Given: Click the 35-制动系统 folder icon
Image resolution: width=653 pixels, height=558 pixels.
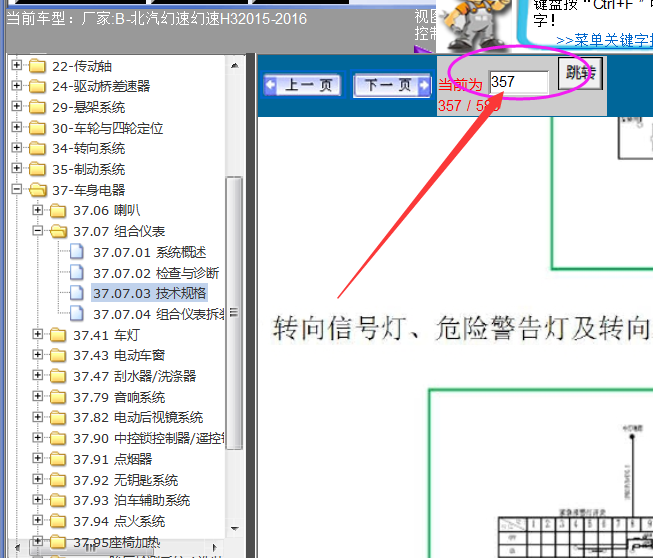Looking at the screenshot, I should (37, 169).
